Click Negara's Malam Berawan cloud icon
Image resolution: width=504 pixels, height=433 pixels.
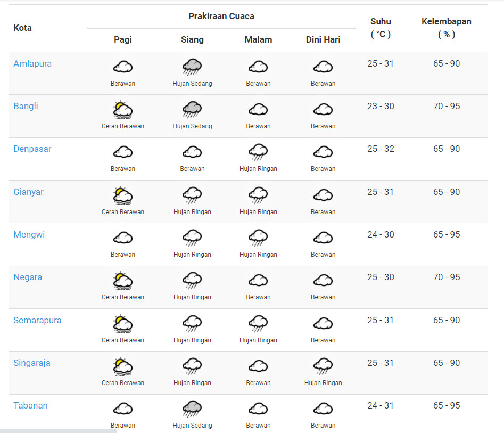[x=258, y=281]
